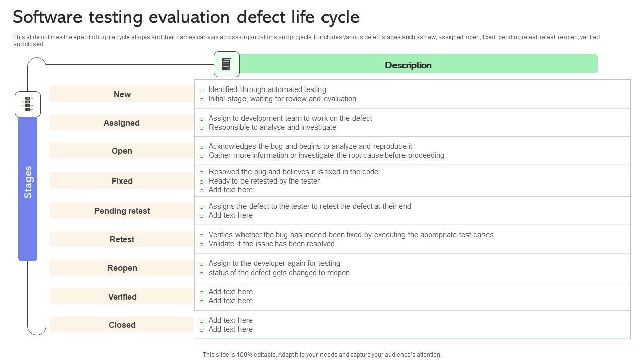644x362 pixels.
Task: Select the Pending retest stage label
Action: click(122, 211)
